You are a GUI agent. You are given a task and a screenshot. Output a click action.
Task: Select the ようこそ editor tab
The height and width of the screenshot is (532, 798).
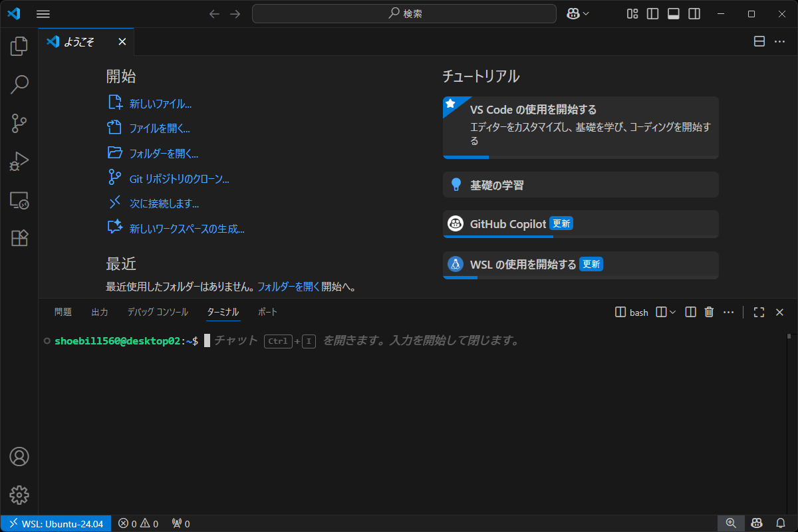pos(86,42)
